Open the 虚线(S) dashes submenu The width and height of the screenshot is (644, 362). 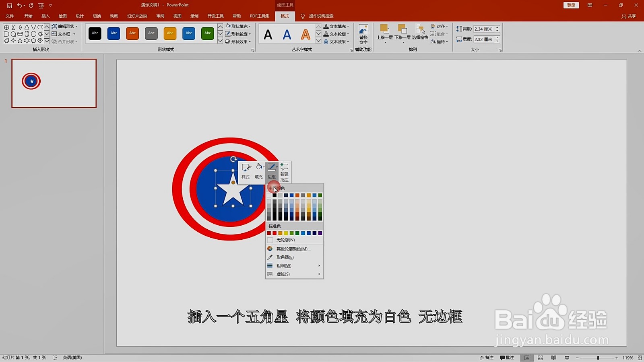click(294, 274)
